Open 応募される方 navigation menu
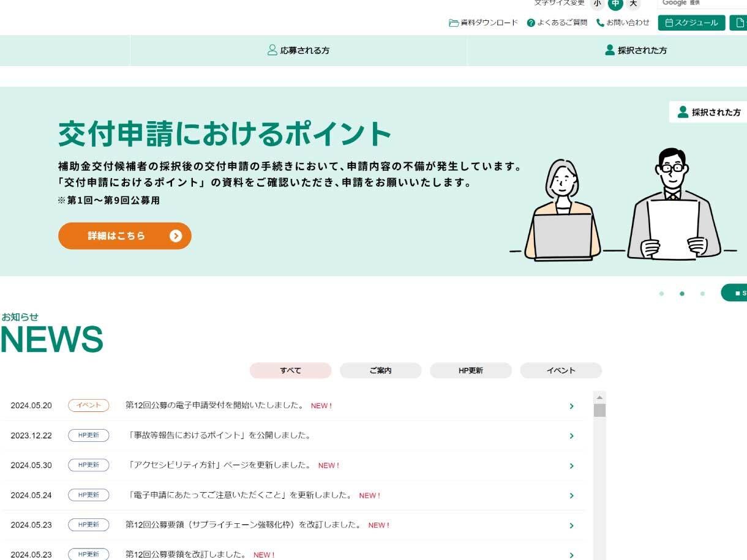 tap(298, 50)
